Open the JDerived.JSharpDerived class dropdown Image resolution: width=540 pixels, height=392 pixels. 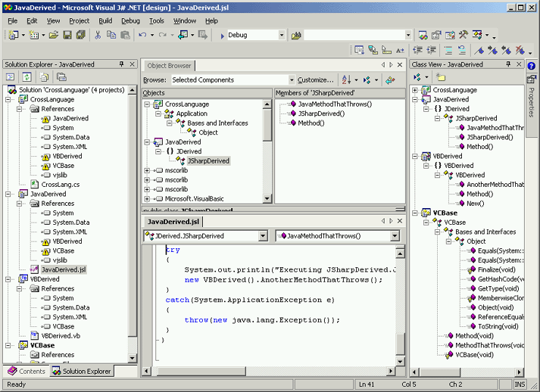coord(263,236)
